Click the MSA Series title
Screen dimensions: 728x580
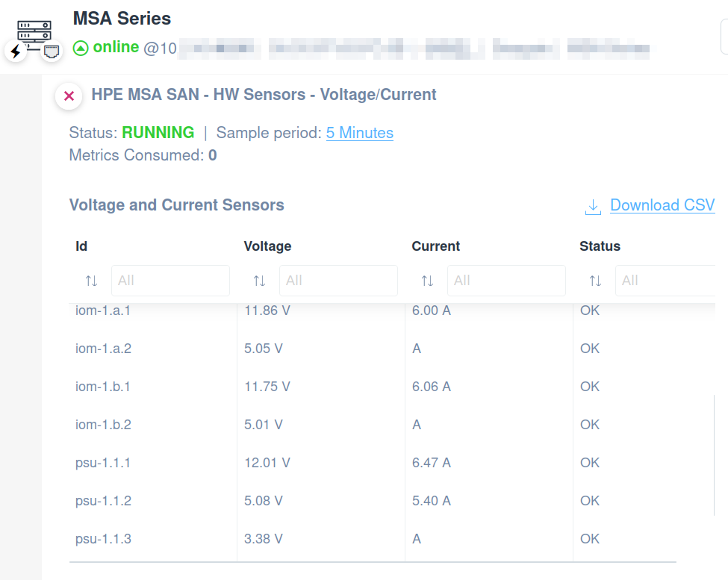click(x=122, y=19)
